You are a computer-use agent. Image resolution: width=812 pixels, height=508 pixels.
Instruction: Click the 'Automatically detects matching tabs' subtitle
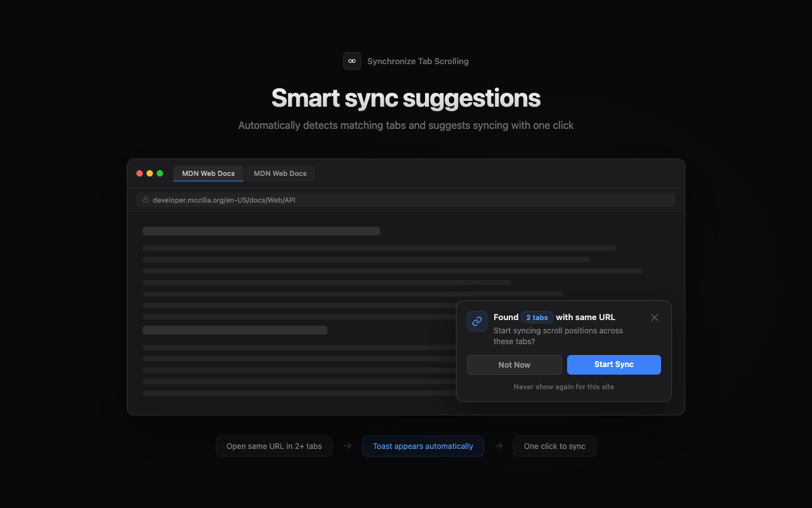pos(406,126)
